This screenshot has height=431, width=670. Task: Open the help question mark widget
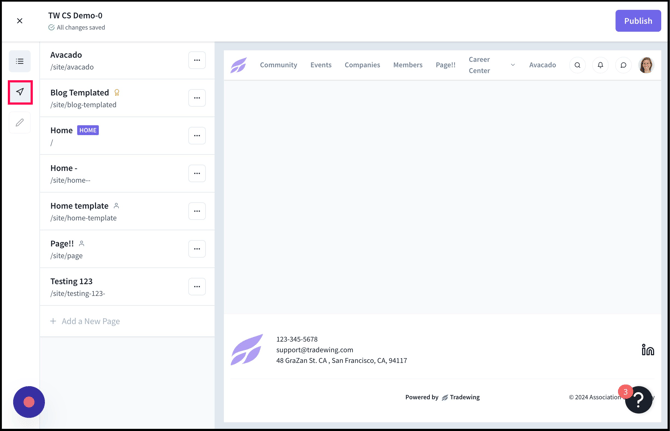[x=638, y=400]
